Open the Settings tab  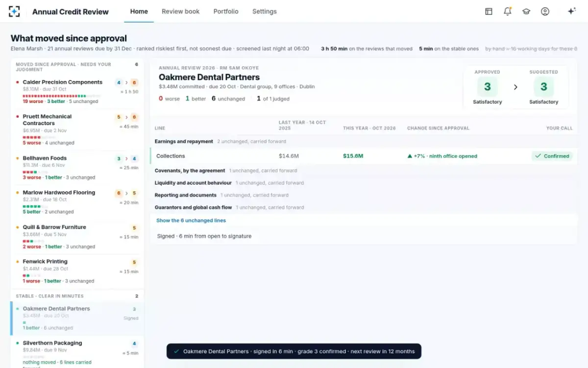tap(265, 11)
